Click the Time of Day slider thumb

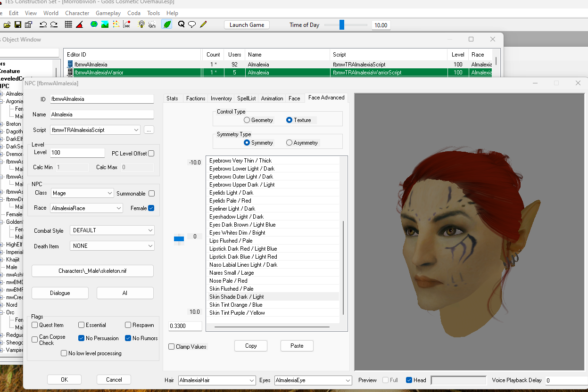(341, 25)
